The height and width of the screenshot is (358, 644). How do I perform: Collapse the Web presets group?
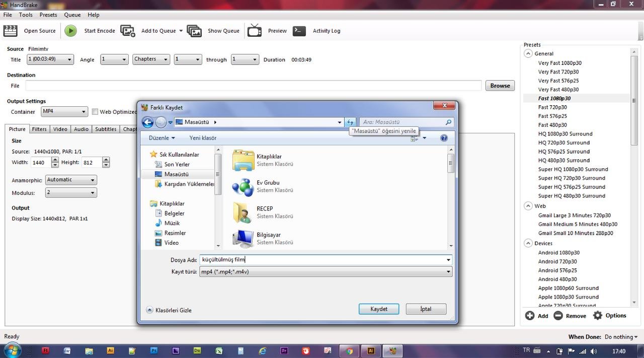[x=528, y=206]
